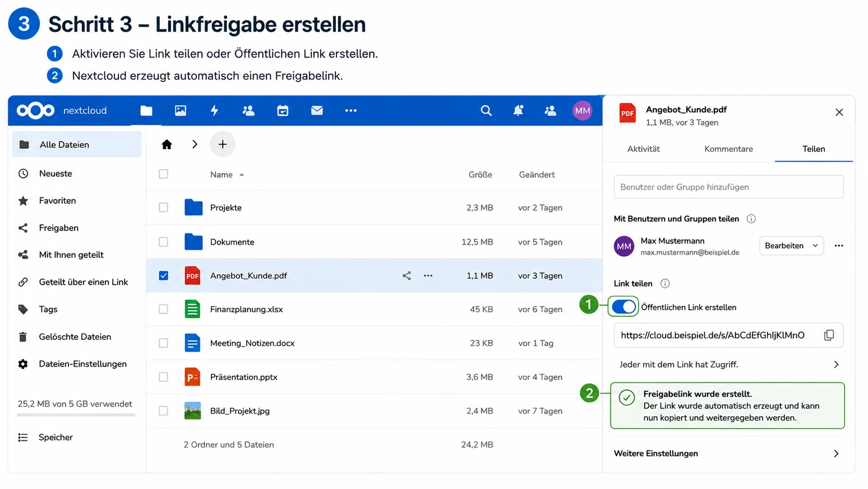Click the Präsentation.pptx file icon

[193, 377]
